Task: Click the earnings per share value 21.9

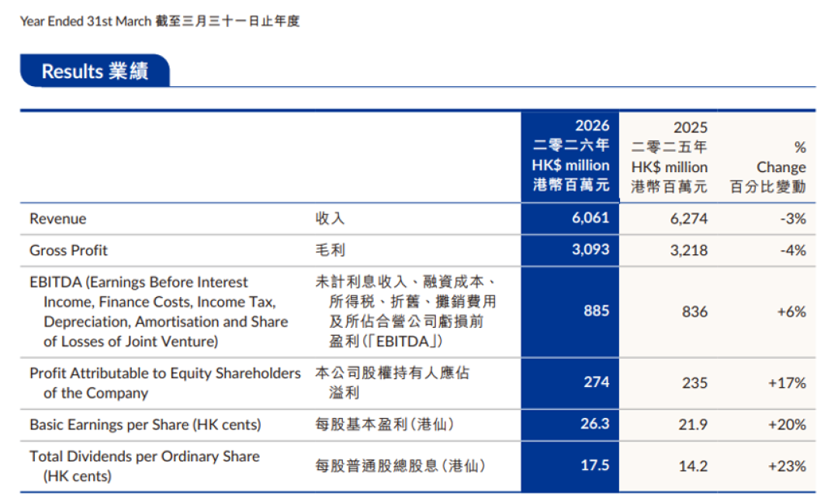Action: [x=693, y=424]
